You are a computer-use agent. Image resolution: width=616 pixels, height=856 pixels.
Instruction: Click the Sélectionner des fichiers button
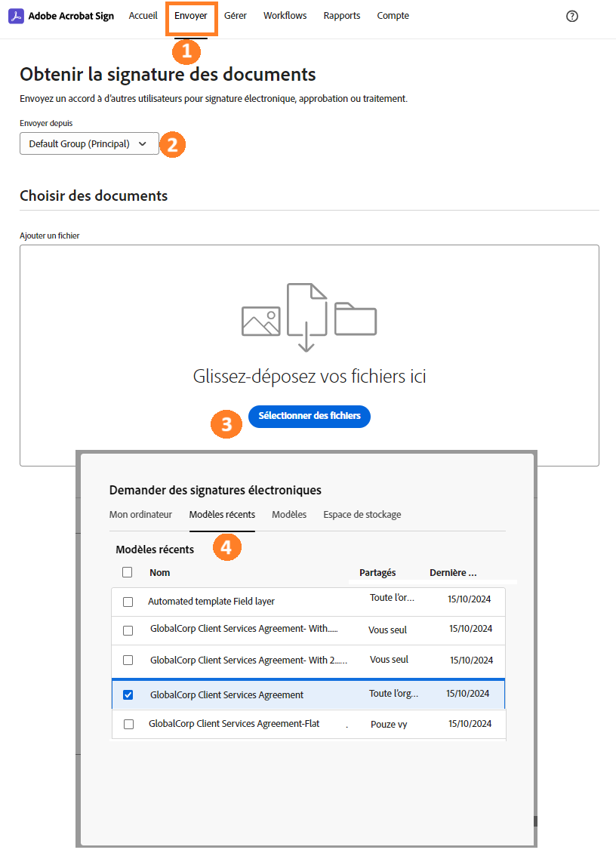(x=309, y=416)
